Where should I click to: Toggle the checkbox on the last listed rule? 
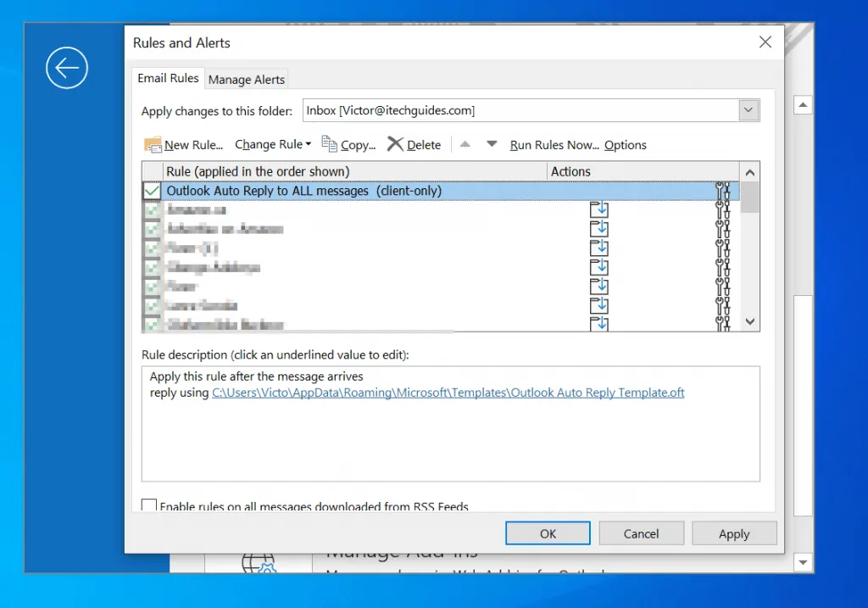tap(152, 323)
